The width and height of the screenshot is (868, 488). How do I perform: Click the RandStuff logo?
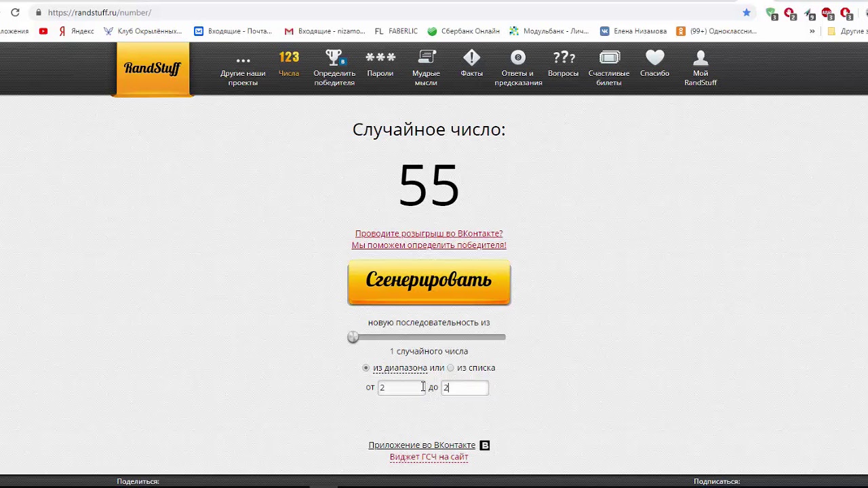153,68
